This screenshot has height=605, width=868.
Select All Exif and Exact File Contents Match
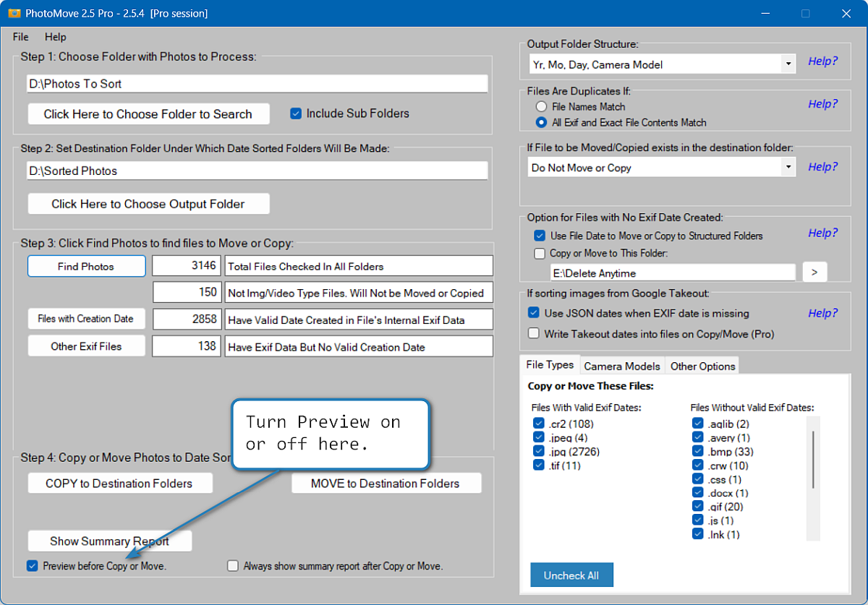[540, 123]
